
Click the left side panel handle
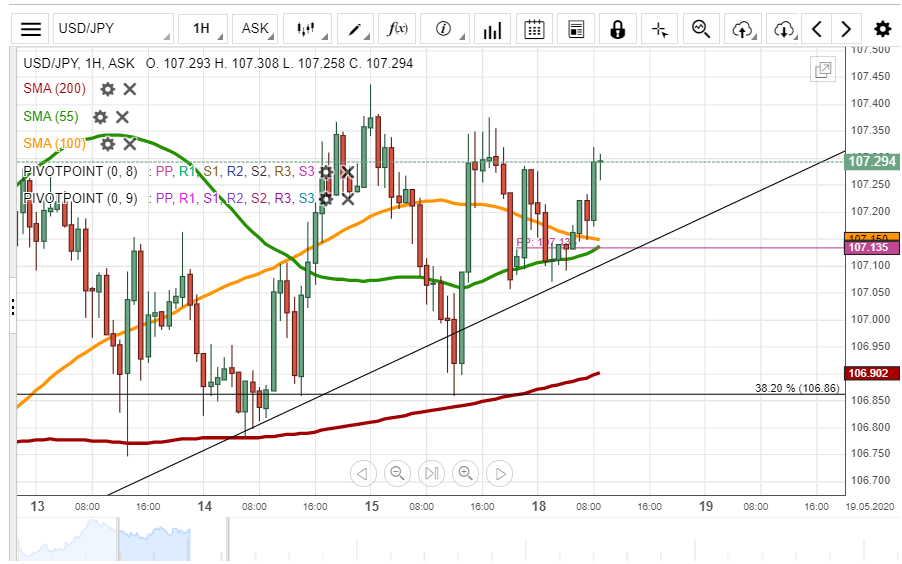[x=13, y=307]
